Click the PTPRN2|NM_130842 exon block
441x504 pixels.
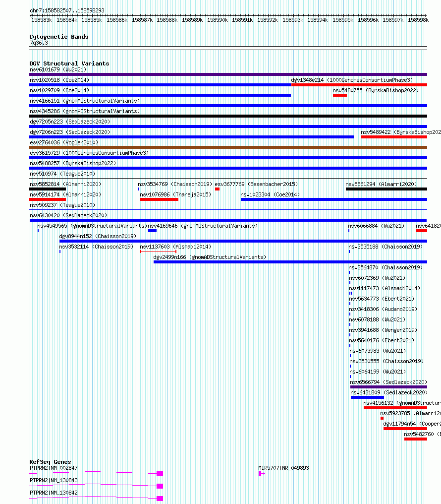coord(160,499)
